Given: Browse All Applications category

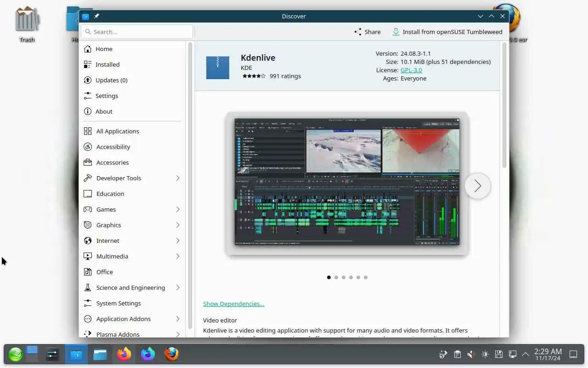Looking at the screenshot, I should (132, 131).
